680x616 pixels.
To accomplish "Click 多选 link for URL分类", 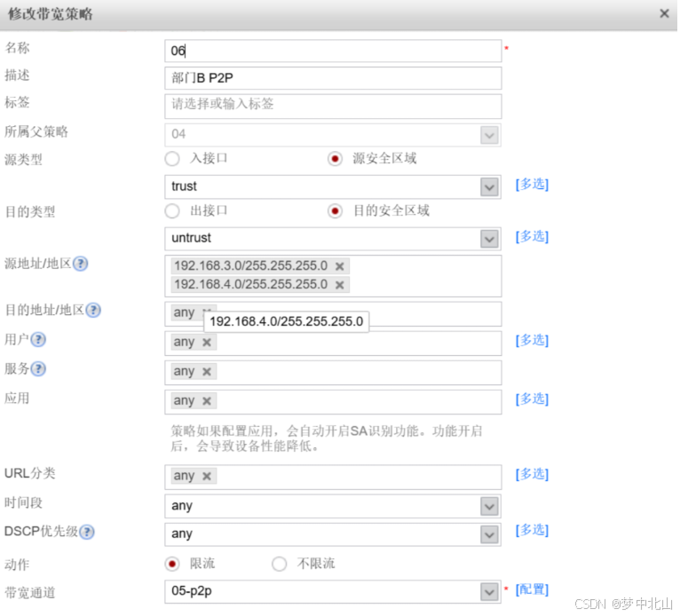I will tap(532, 474).
